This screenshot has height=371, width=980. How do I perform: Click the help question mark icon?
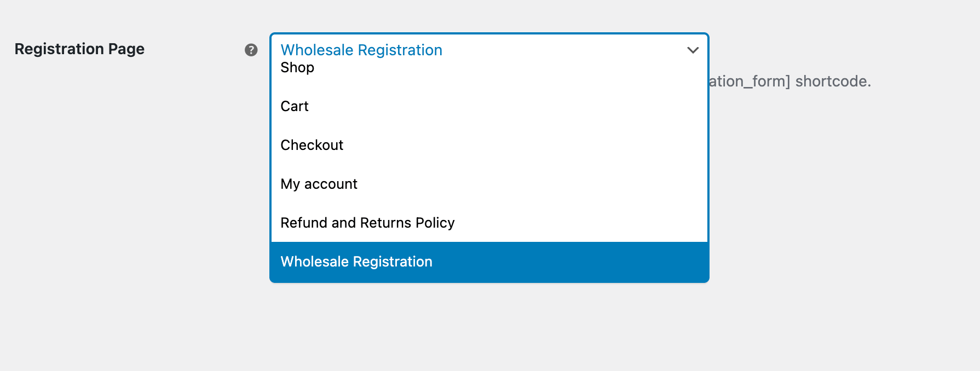point(251,50)
